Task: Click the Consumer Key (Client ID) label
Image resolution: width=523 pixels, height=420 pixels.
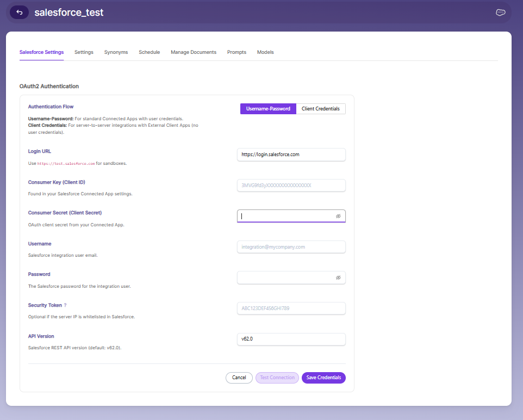Action: [x=57, y=182]
